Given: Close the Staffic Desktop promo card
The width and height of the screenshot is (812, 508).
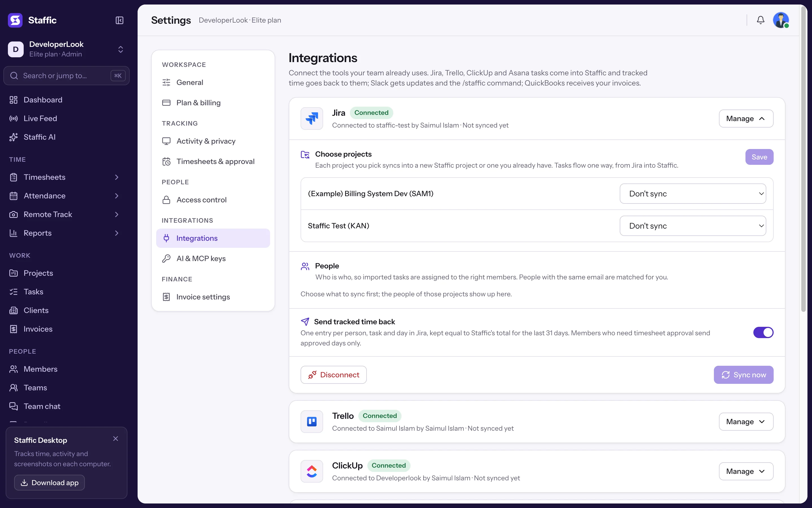Looking at the screenshot, I should point(116,439).
